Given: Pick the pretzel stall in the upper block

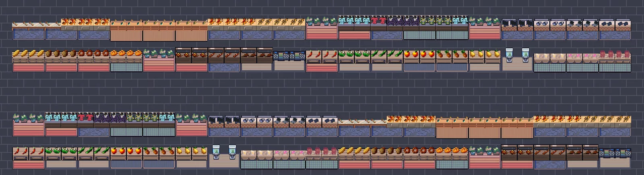Looking at the screenshot, I should tap(94, 61).
